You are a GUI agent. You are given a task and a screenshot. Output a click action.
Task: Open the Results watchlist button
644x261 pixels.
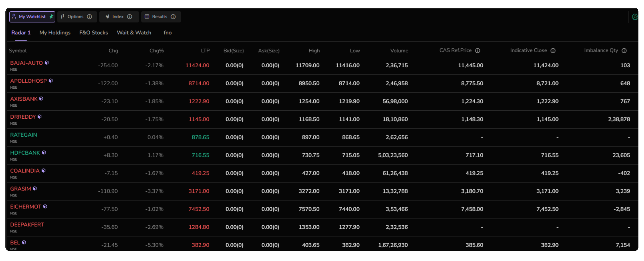(x=161, y=17)
